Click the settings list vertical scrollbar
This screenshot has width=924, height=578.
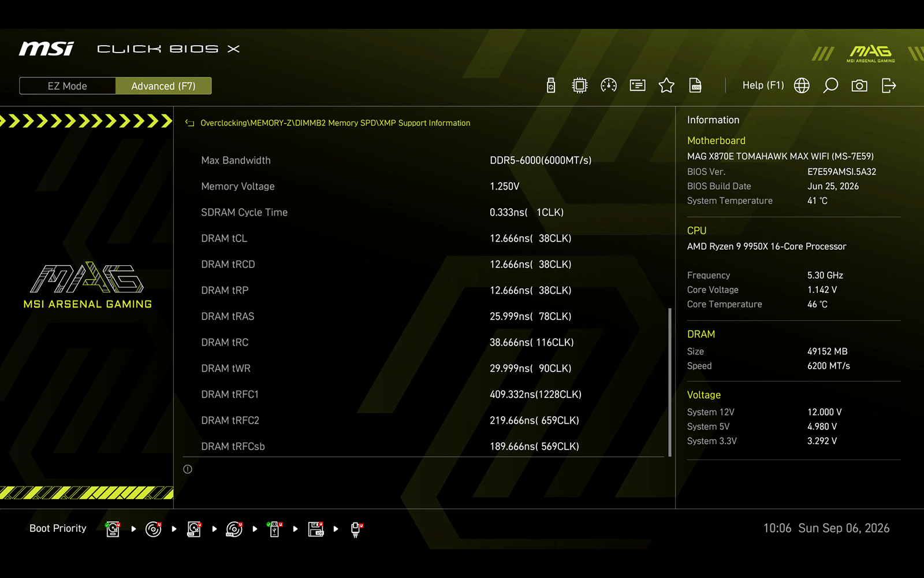(670, 382)
